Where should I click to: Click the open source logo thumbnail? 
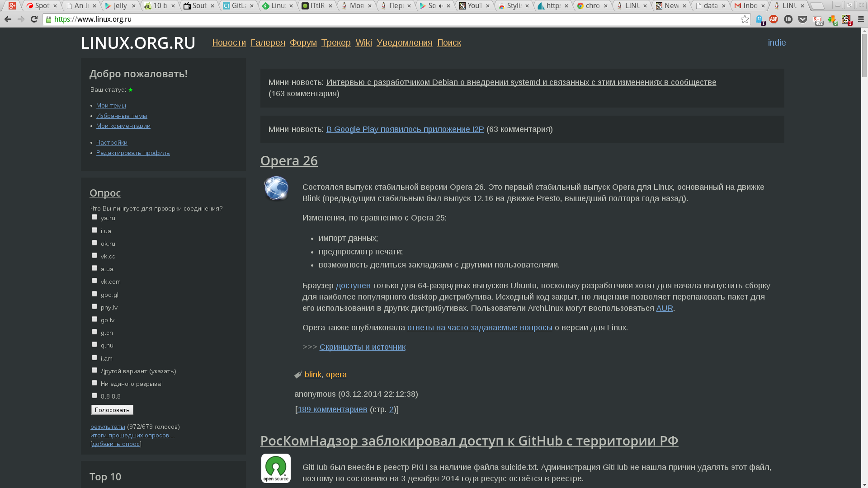click(276, 468)
